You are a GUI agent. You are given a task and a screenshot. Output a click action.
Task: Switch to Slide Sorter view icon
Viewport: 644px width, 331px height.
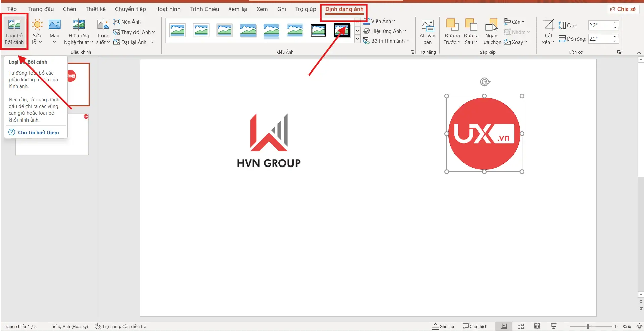pyautogui.click(x=521, y=326)
